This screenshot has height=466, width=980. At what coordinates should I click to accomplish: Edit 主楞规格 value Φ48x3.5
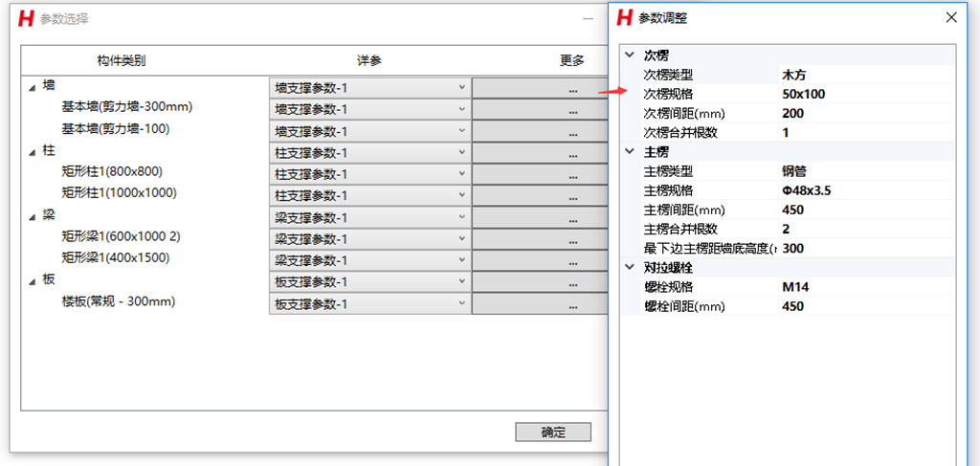867,190
